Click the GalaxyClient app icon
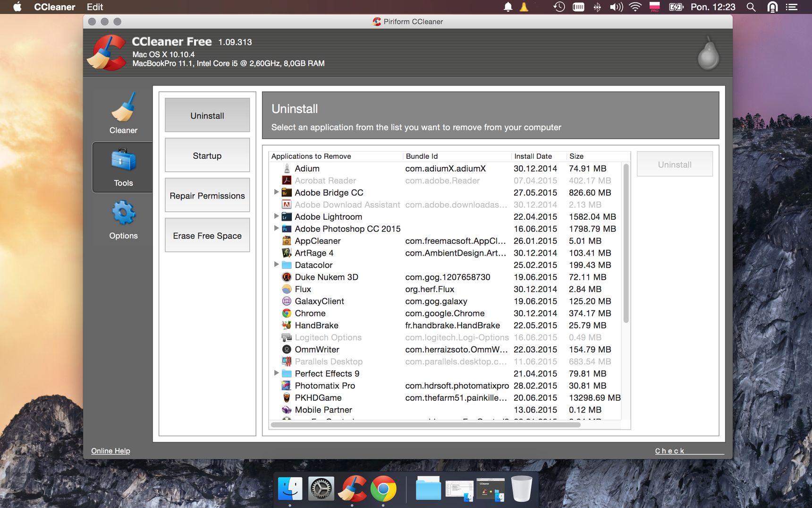This screenshot has width=812, height=508. pyautogui.click(x=287, y=301)
